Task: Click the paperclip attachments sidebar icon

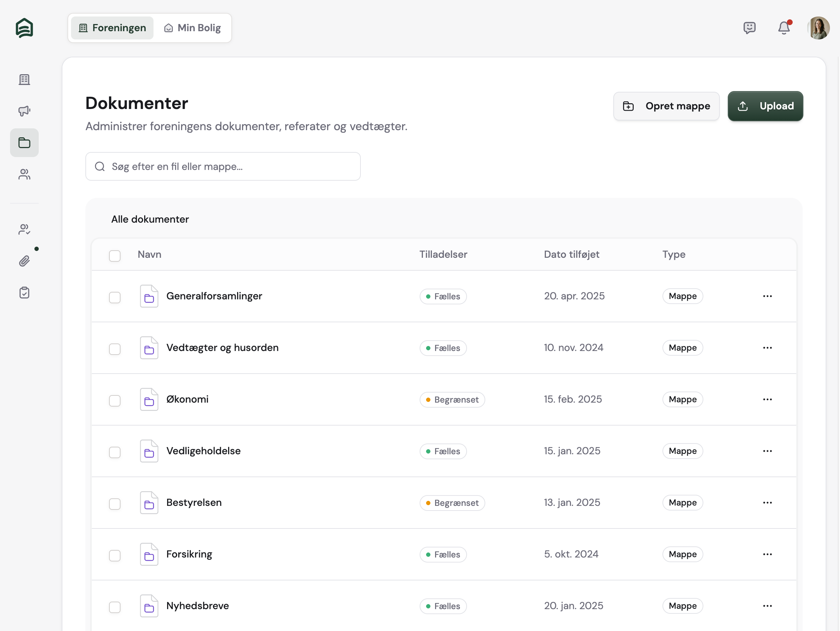Action: (24, 261)
